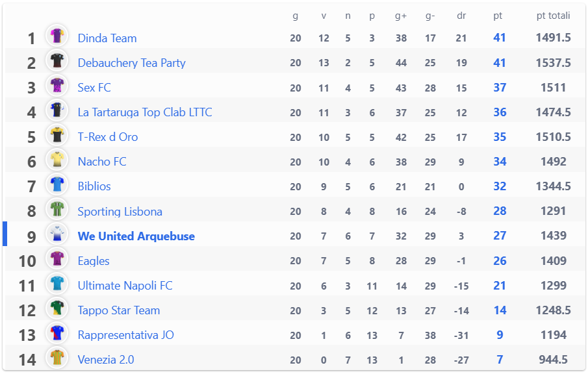Click Biblios blue jersey icon
This screenshot has width=588, height=374.
click(x=57, y=184)
